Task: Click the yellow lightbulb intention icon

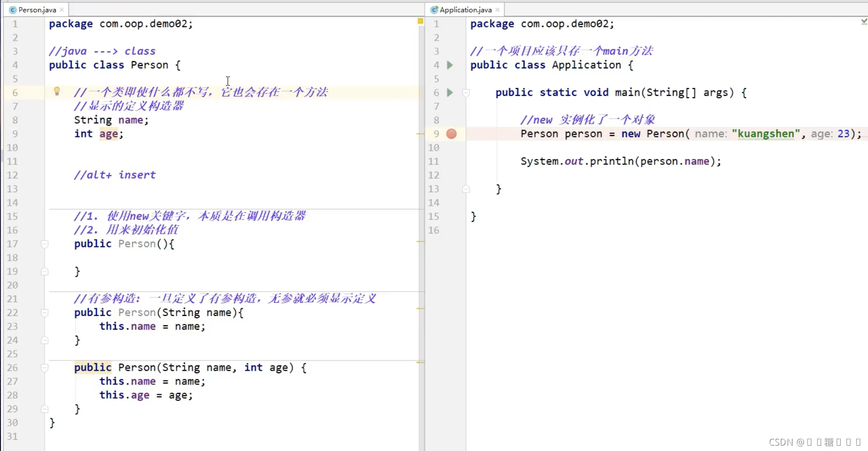Action: (x=57, y=91)
